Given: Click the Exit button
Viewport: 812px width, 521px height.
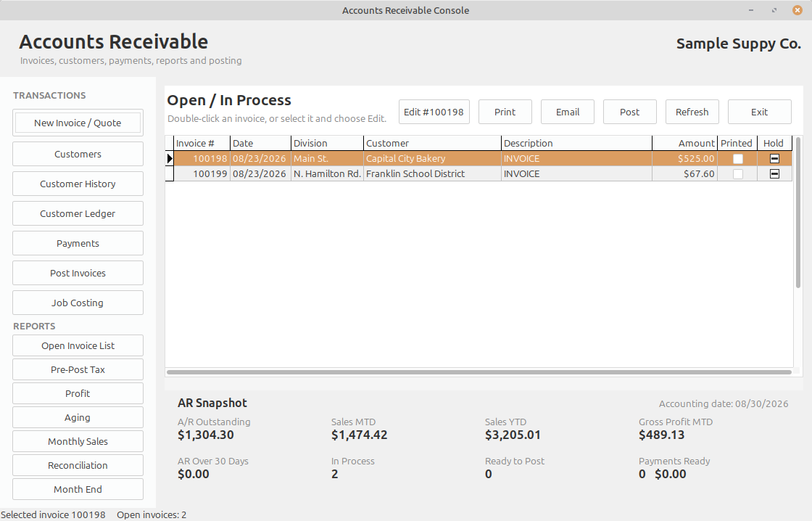Looking at the screenshot, I should (760, 112).
